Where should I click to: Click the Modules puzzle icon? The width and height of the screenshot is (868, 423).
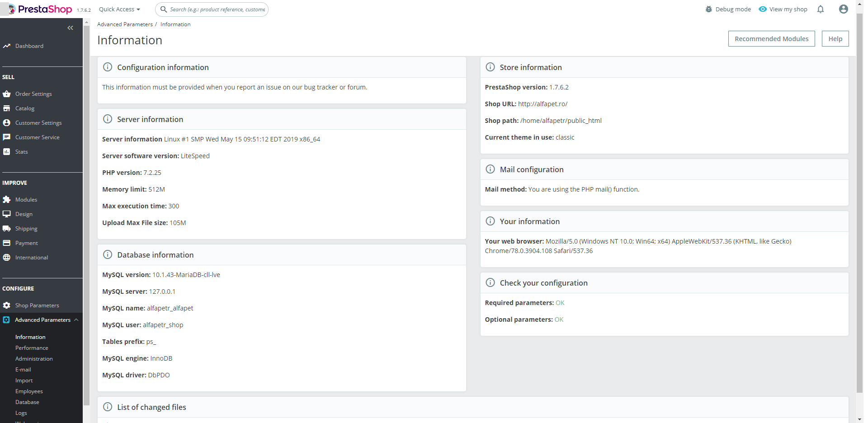(x=7, y=200)
